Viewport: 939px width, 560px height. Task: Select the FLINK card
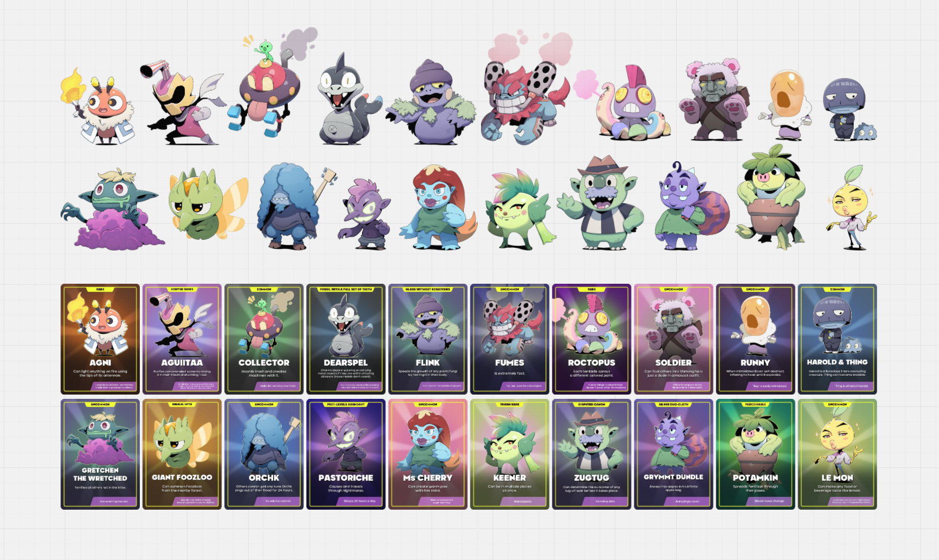[428, 339]
